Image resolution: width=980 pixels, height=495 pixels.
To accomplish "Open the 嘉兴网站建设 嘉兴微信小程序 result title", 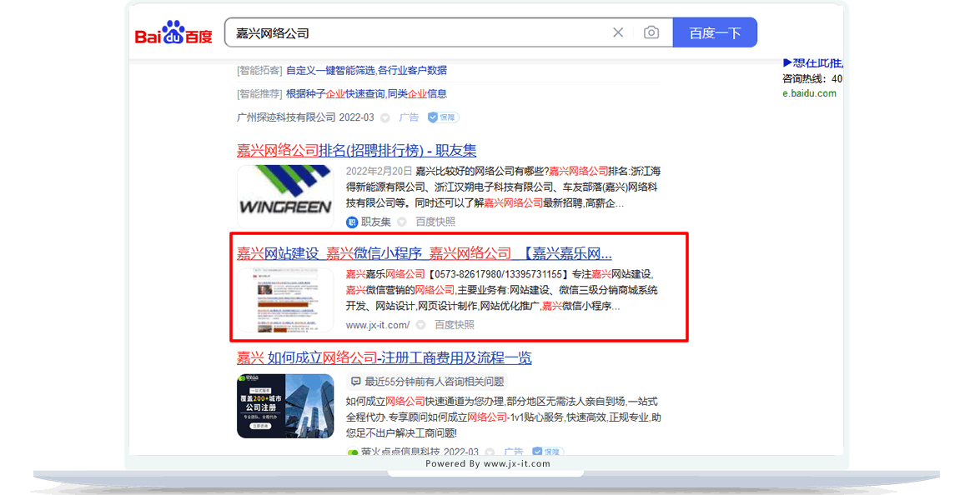I will click(x=424, y=253).
